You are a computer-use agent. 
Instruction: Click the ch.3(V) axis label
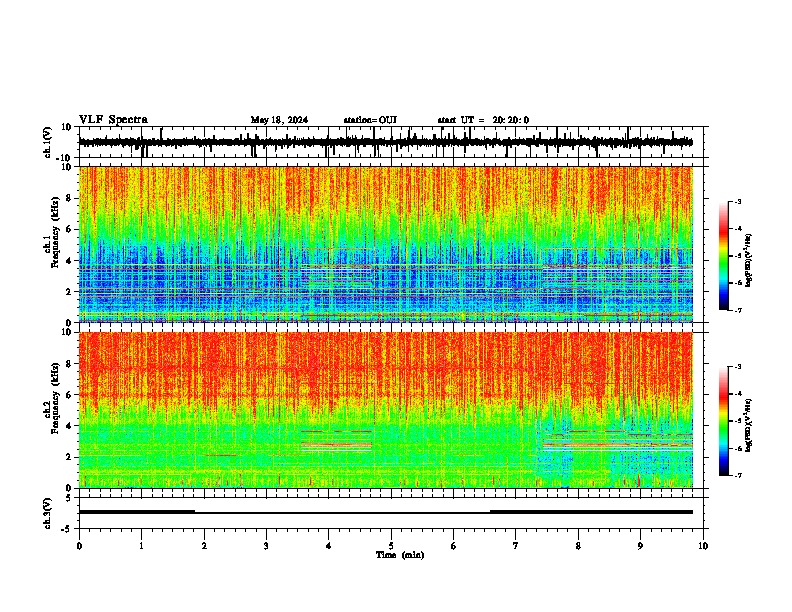48,513
